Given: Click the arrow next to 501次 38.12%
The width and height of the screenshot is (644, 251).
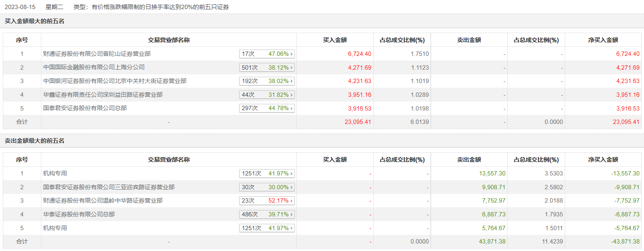Looking at the screenshot, I should coord(292,68).
